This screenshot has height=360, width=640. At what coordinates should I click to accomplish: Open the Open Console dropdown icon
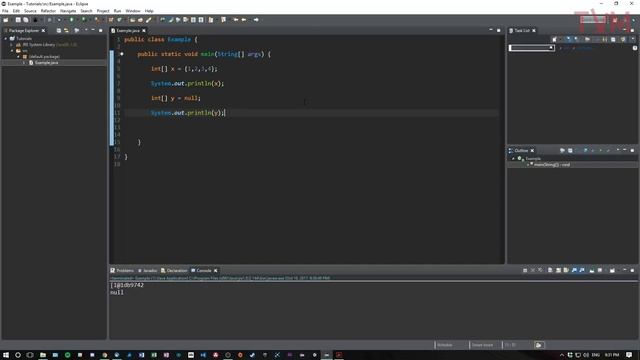point(612,270)
